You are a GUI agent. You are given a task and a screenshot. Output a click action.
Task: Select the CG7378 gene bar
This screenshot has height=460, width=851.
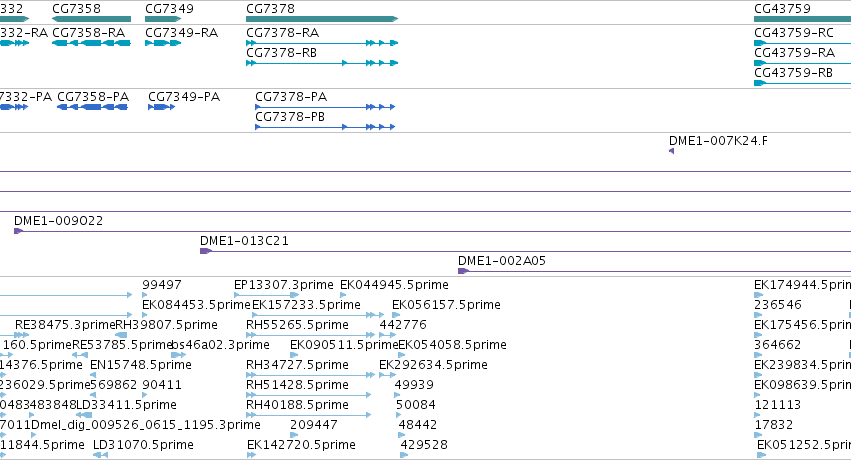point(322,19)
